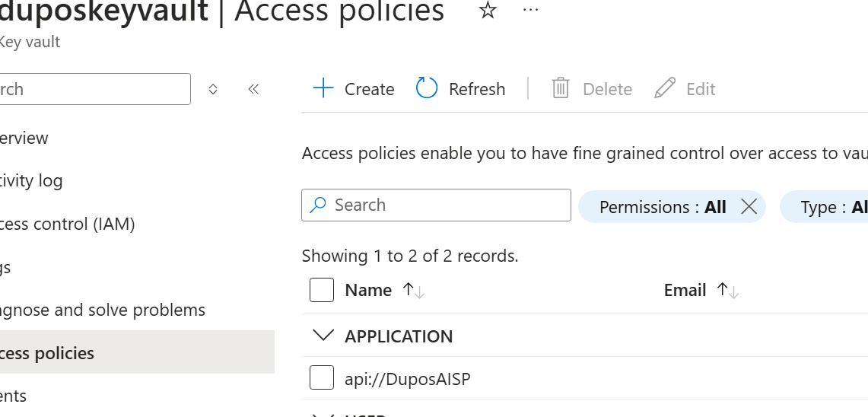Open the Type filter pill
This screenshot has height=417, width=868.
[825, 206]
